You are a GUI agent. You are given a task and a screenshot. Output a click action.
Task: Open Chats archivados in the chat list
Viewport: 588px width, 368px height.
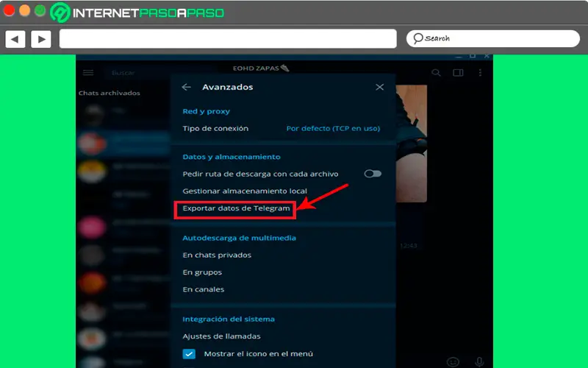click(109, 93)
